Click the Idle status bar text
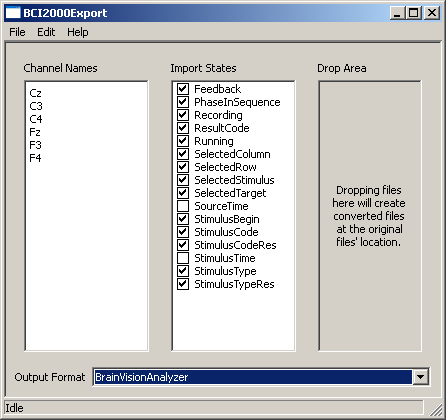Image resolution: width=446 pixels, height=420 pixels. [14, 408]
